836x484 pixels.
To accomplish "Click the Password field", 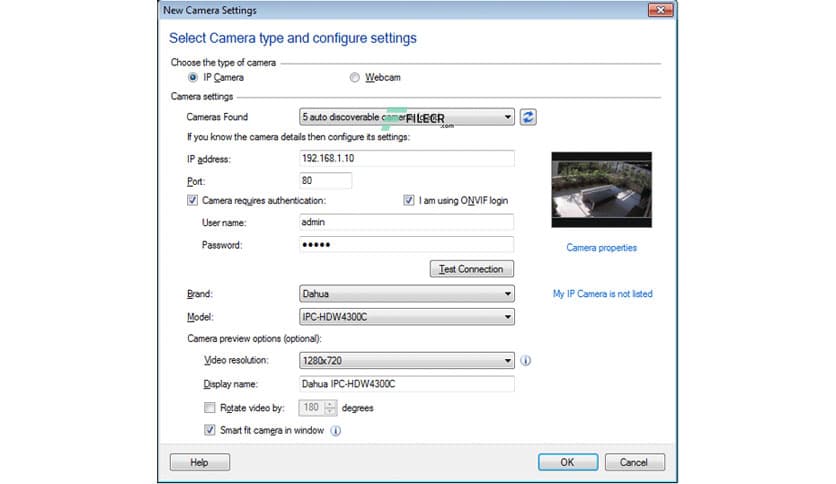I will pyautogui.click(x=407, y=245).
